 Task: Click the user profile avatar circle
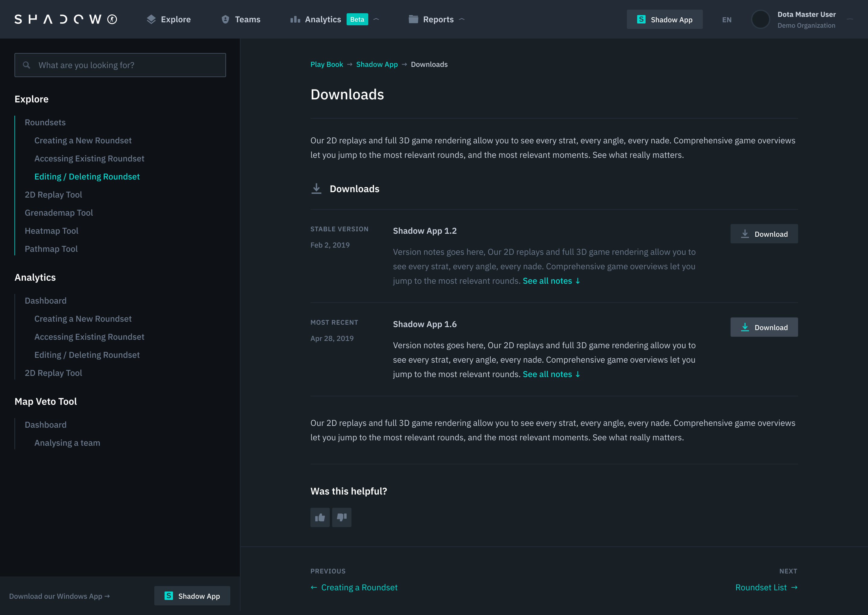tap(760, 19)
